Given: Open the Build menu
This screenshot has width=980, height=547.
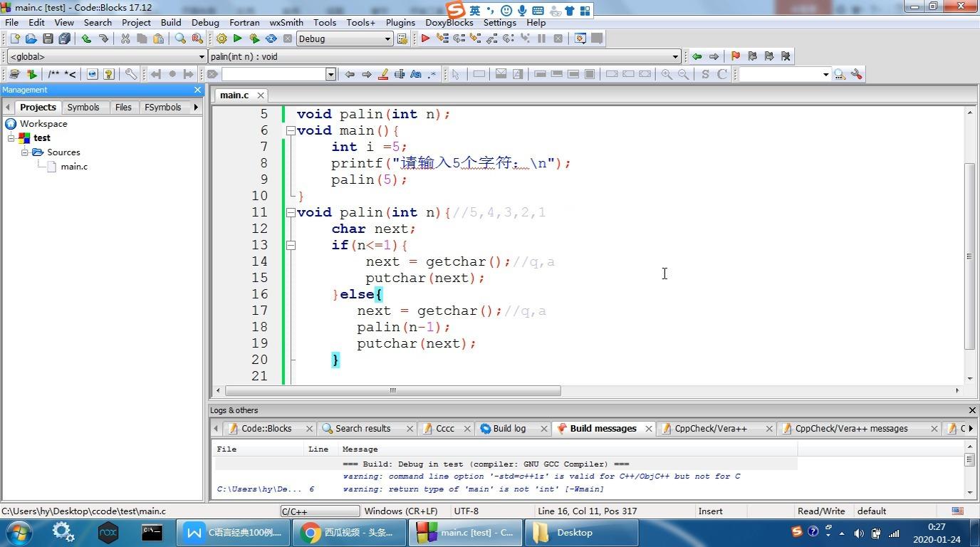Looking at the screenshot, I should click(x=171, y=22).
